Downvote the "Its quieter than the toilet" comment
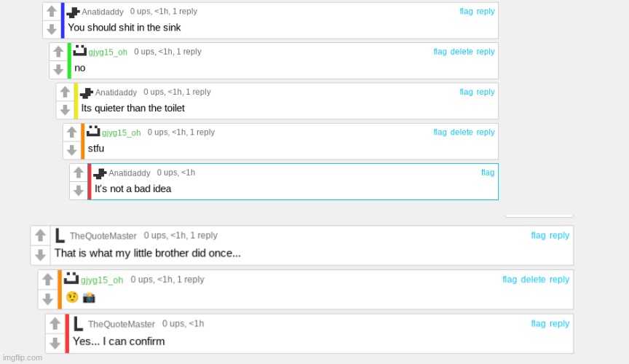This screenshot has height=364, width=629. (65, 109)
